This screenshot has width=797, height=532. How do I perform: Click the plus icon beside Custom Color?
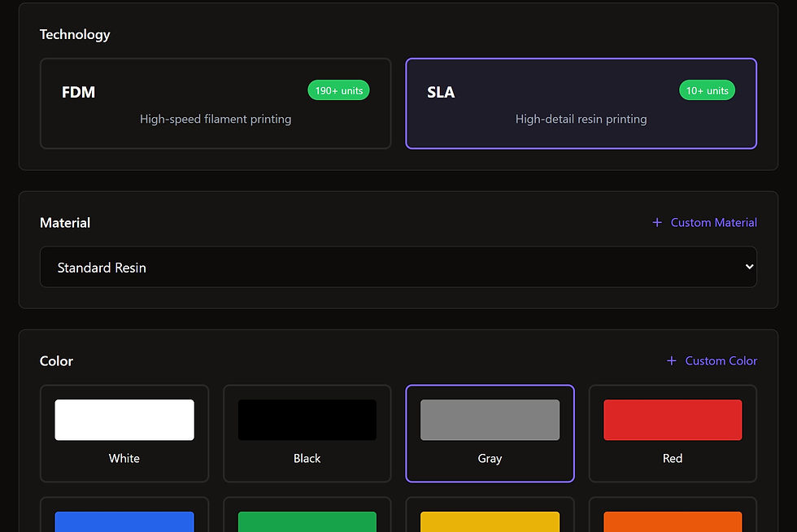(x=672, y=360)
